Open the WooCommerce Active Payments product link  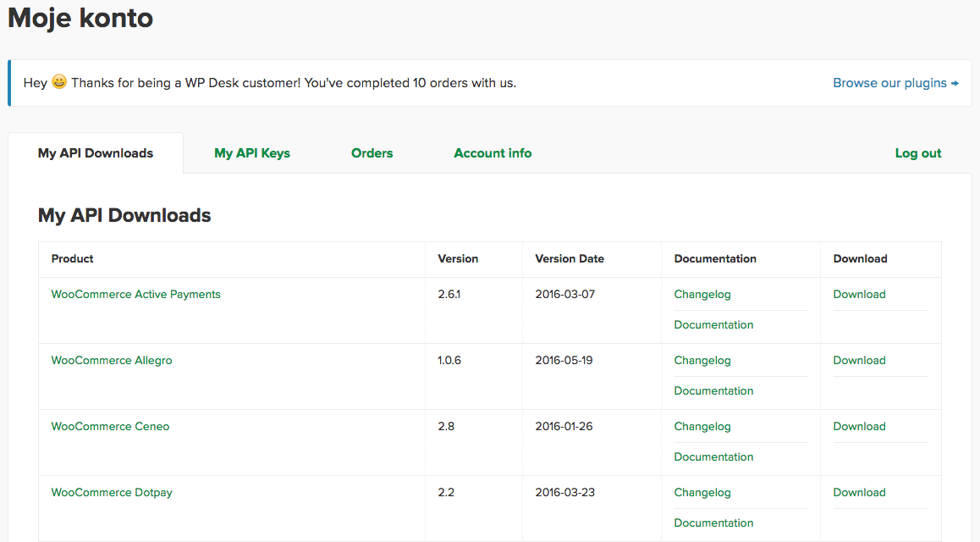(x=135, y=295)
